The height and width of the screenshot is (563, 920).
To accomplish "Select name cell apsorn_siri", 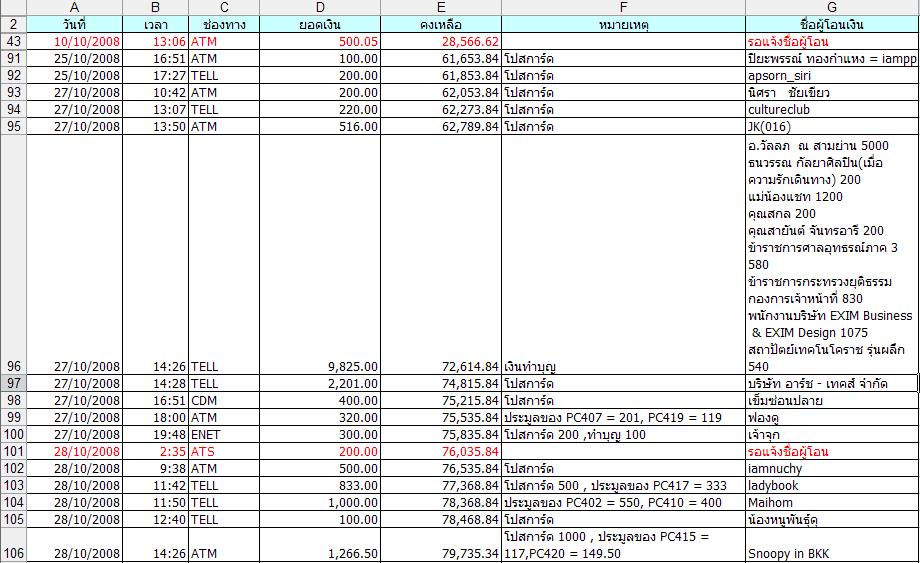I will click(833, 76).
